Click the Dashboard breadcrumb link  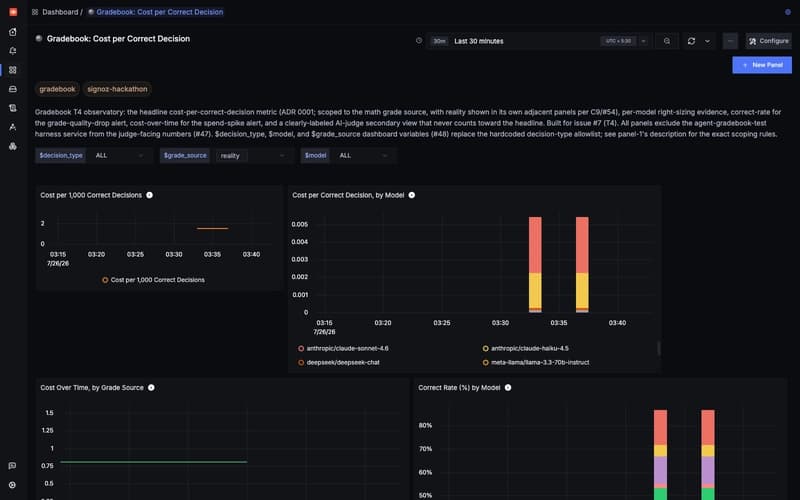click(60, 12)
